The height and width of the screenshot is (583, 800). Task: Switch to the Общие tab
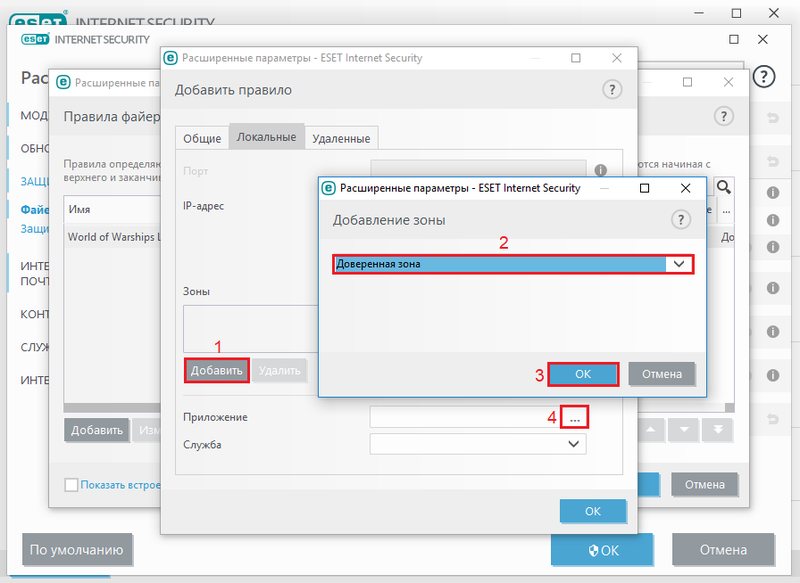point(201,138)
